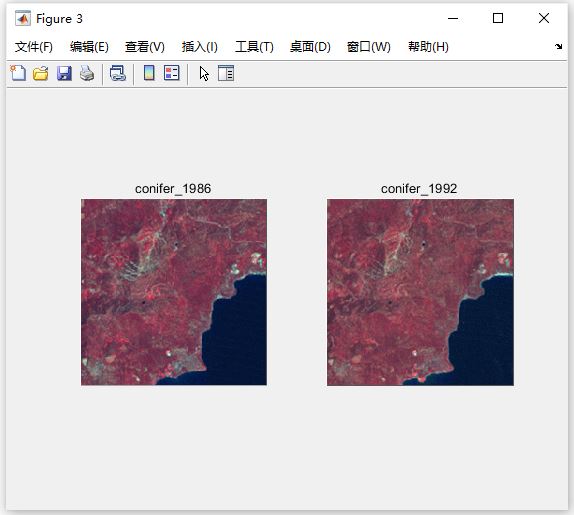Select the conifer_1986 satellite image

(x=174, y=292)
